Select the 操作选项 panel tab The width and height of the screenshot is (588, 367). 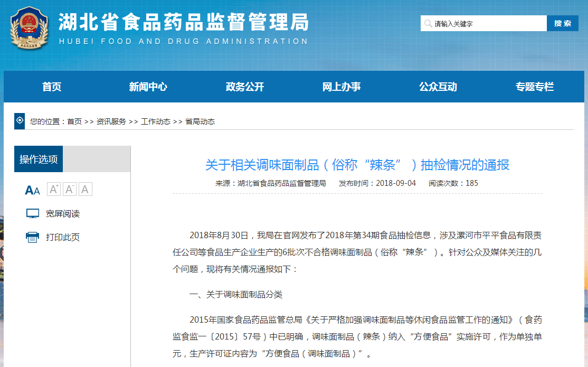tap(39, 159)
